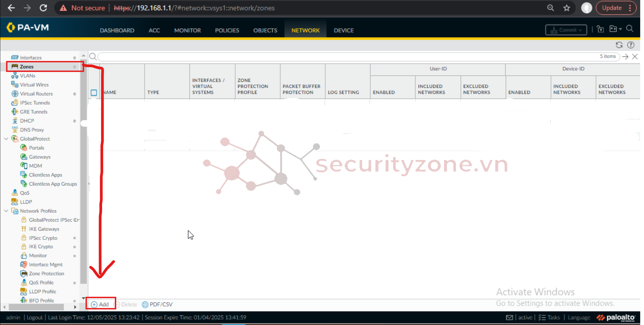Collapse the Network Profiles tree node

(x=6, y=211)
